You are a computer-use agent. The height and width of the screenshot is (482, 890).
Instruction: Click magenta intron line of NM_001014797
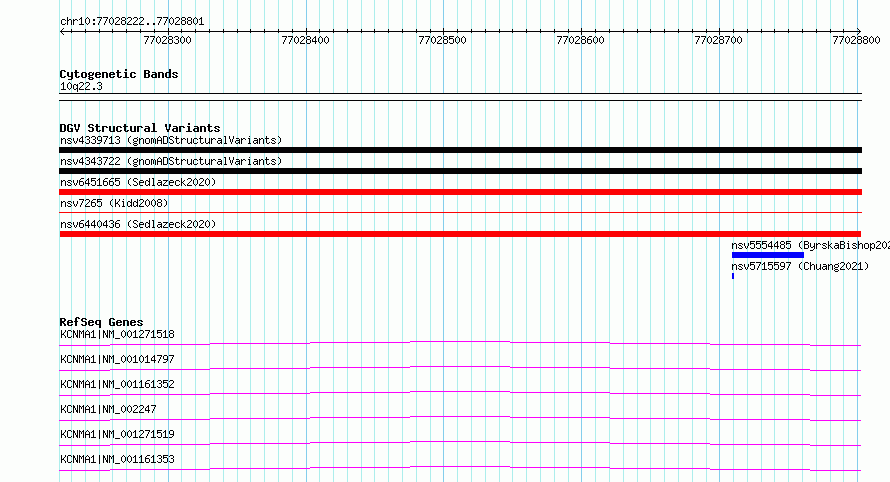460,367
